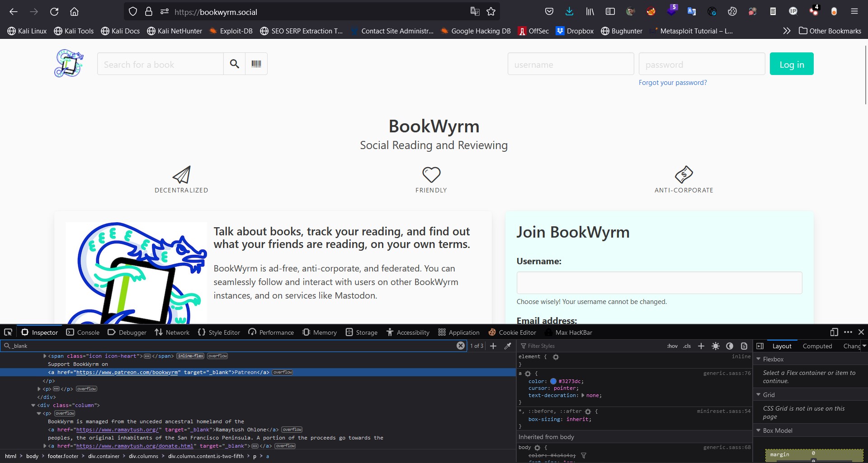Image resolution: width=868 pixels, height=463 pixels.
Task: Show more bookmarks chevron
Action: (787, 31)
